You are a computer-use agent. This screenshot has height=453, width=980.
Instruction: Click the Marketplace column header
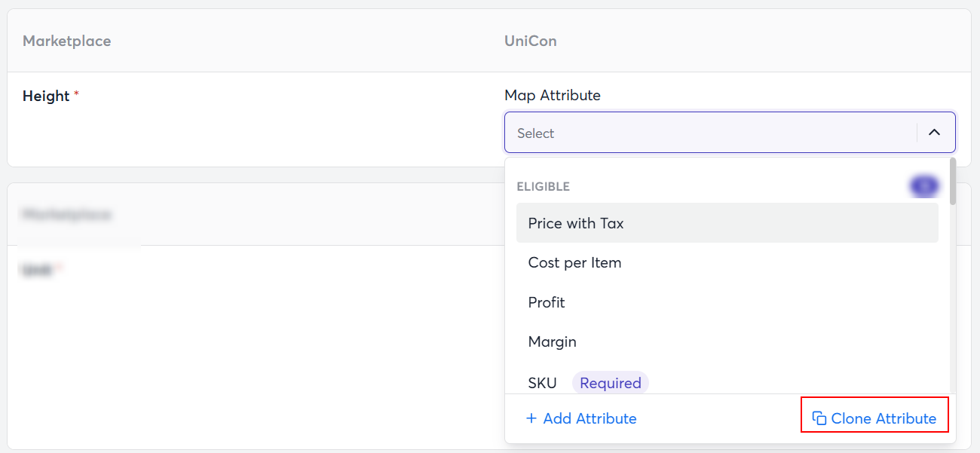66,41
